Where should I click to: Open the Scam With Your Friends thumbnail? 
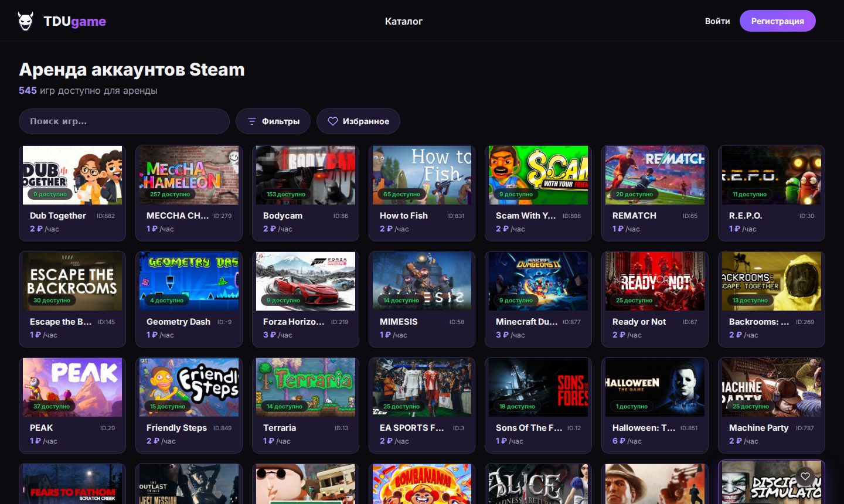[539, 175]
